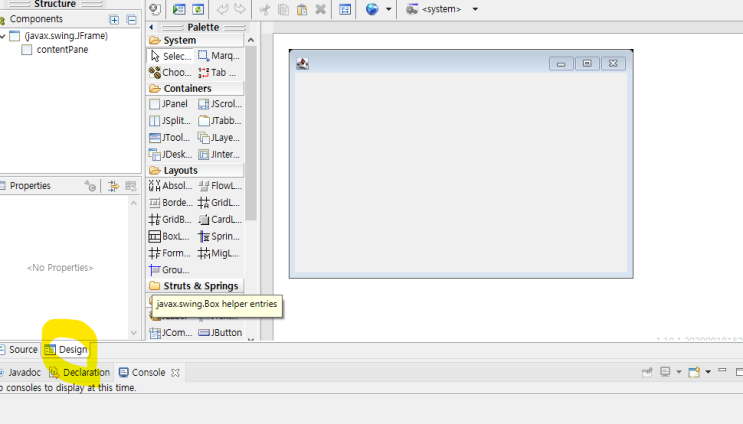The image size is (743, 424).
Task: Open the Declaration view tab
Action: pyautogui.click(x=80, y=372)
